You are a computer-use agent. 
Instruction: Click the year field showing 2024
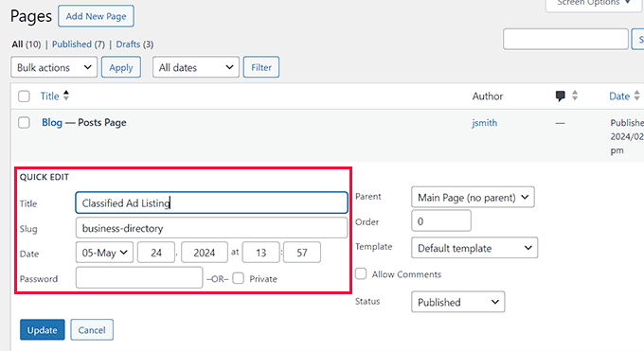[205, 253]
